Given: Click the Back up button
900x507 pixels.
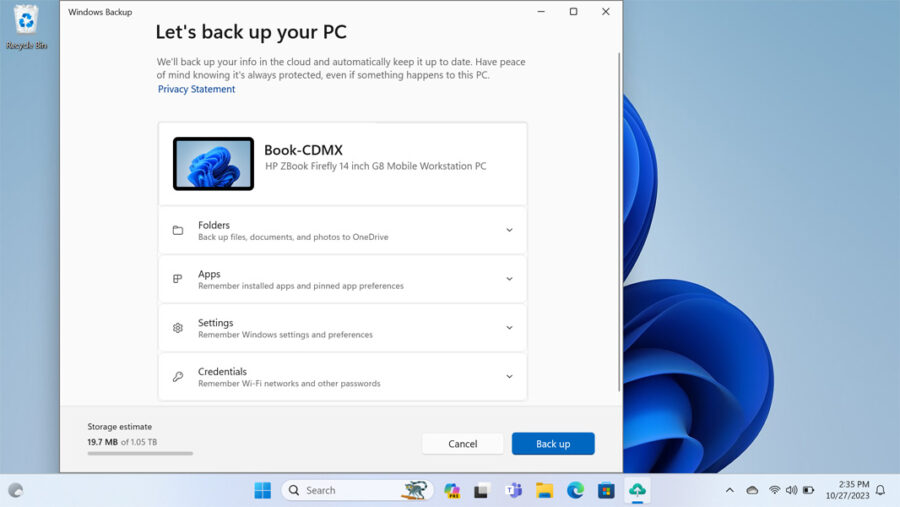Looking at the screenshot, I should pyautogui.click(x=553, y=443).
